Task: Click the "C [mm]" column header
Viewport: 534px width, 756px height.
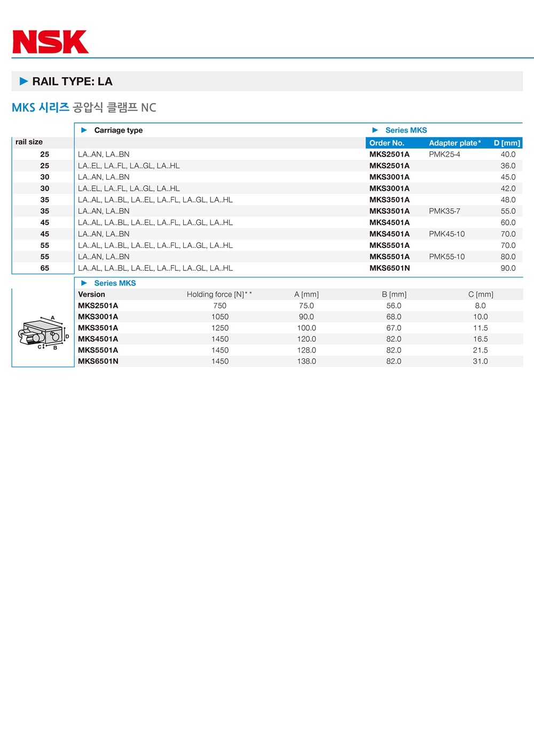Action: pos(481,294)
